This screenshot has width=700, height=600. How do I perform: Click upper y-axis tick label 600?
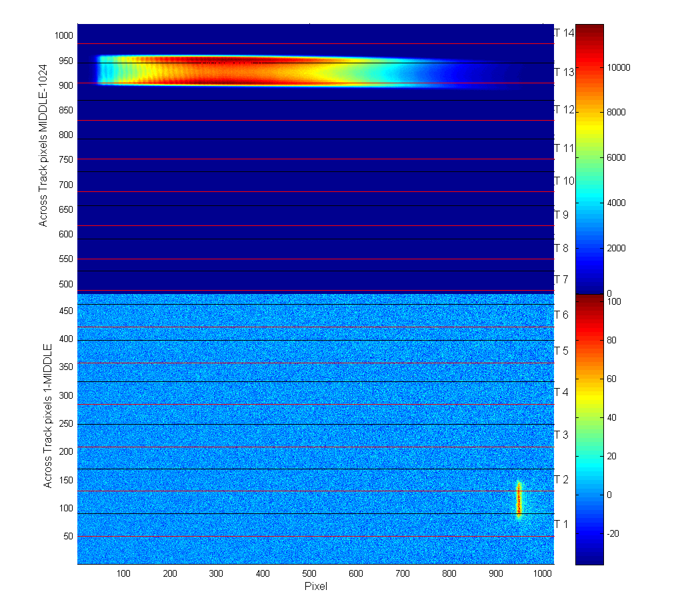pyautogui.click(x=65, y=235)
